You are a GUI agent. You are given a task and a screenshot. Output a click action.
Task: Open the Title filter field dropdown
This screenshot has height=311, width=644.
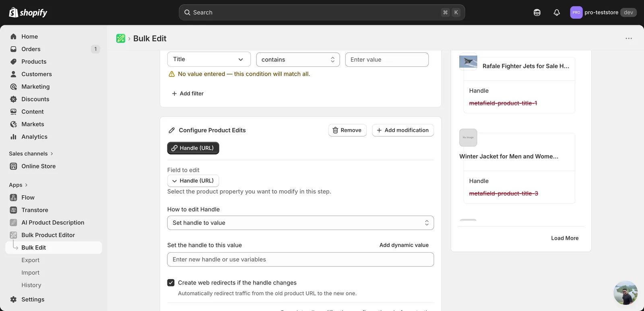[x=209, y=59]
